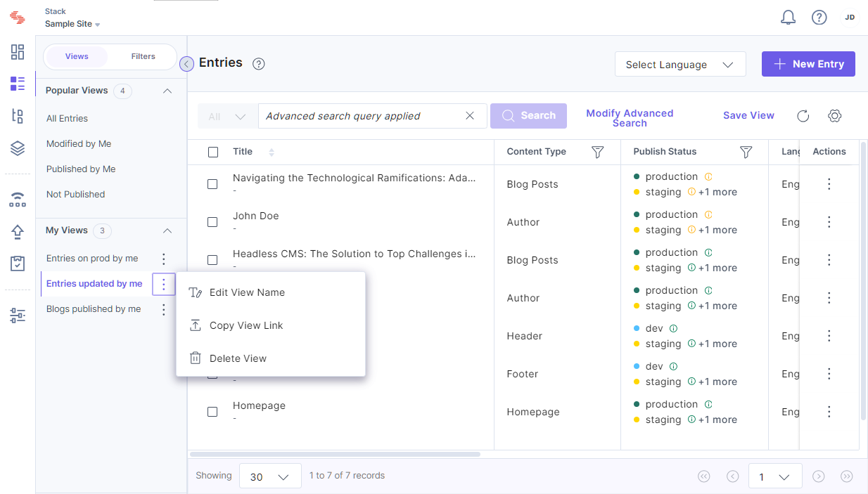
Task: Check the Headless CMS entry
Action: 212,260
